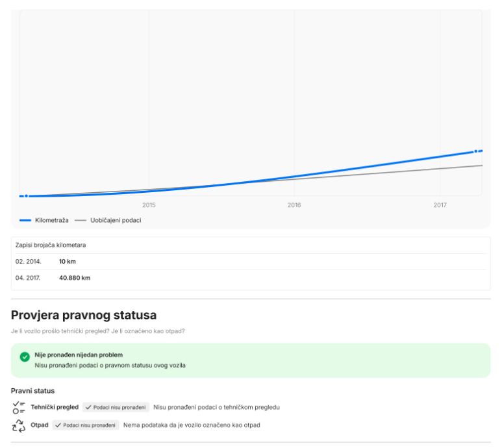This screenshot has width=502, height=448.
Task: Click the 2017 axis label
Action: [x=440, y=205]
